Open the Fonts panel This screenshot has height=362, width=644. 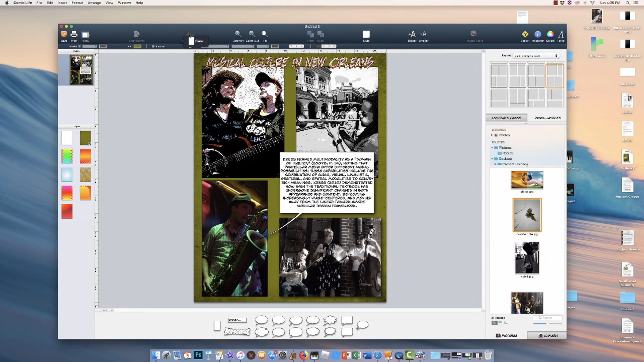561,34
